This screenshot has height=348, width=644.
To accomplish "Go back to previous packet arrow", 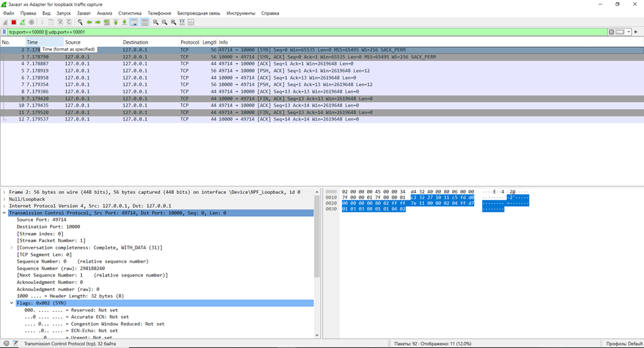I will click(x=89, y=22).
